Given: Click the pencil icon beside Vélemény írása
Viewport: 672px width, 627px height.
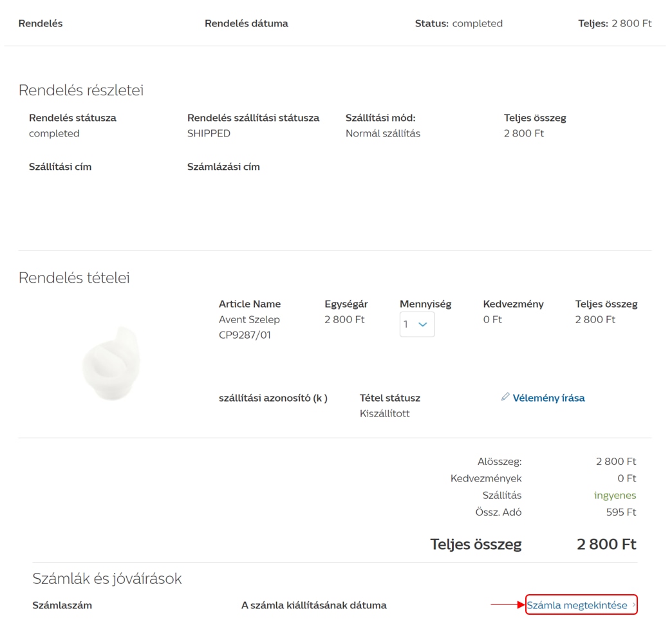Looking at the screenshot, I should click(x=505, y=397).
